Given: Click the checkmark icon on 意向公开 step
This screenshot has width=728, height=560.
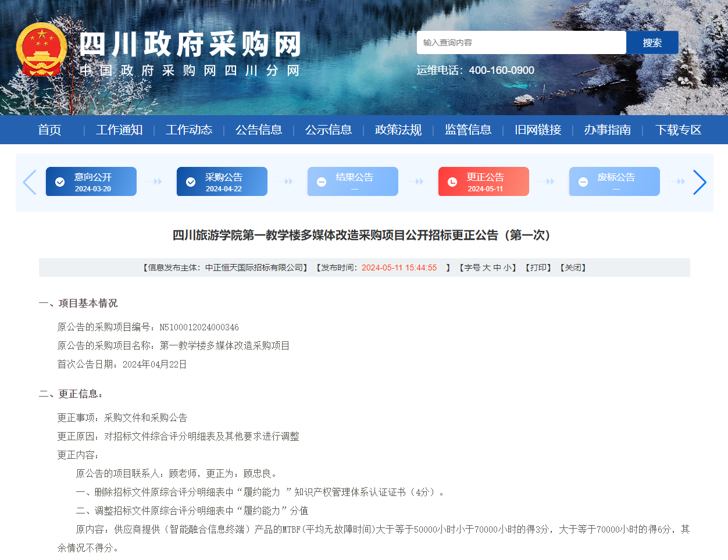Looking at the screenshot, I should (60, 182).
